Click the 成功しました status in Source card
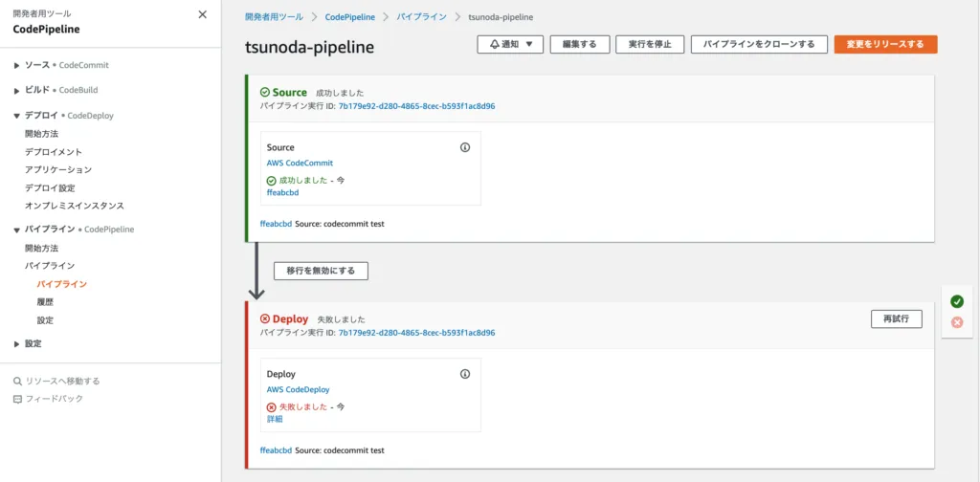The width and height of the screenshot is (980, 482). pyautogui.click(x=302, y=180)
